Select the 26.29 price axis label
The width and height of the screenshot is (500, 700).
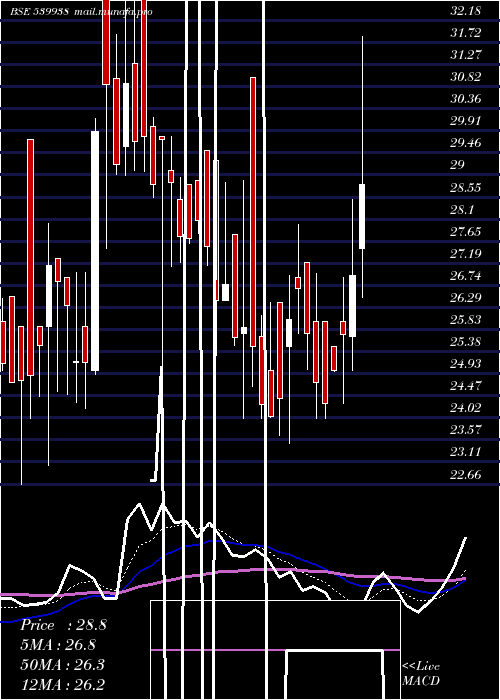[466, 297]
